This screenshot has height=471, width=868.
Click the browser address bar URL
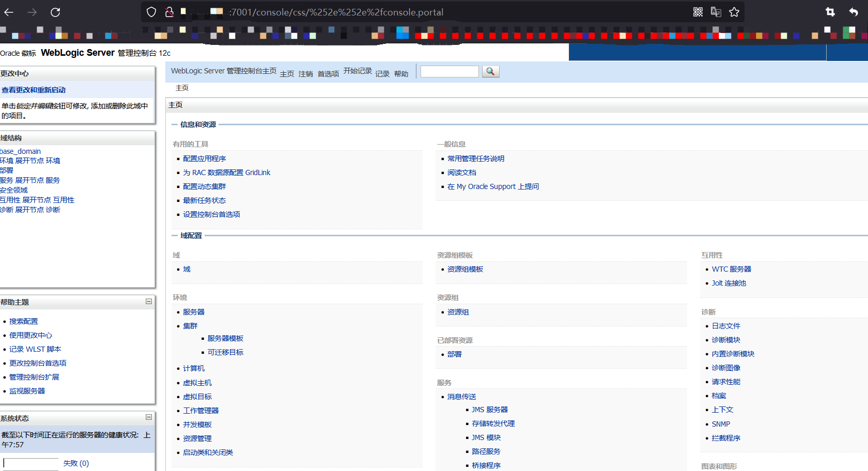pos(336,12)
